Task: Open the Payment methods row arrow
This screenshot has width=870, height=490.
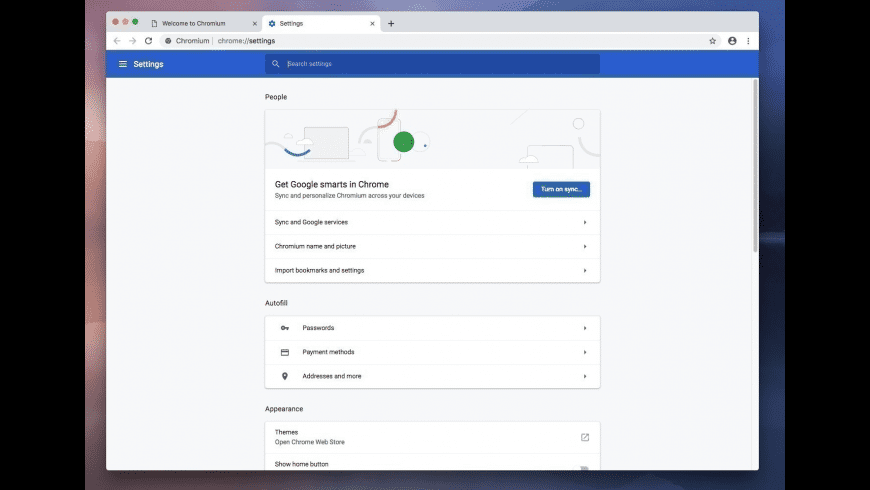Action: pyautogui.click(x=585, y=352)
